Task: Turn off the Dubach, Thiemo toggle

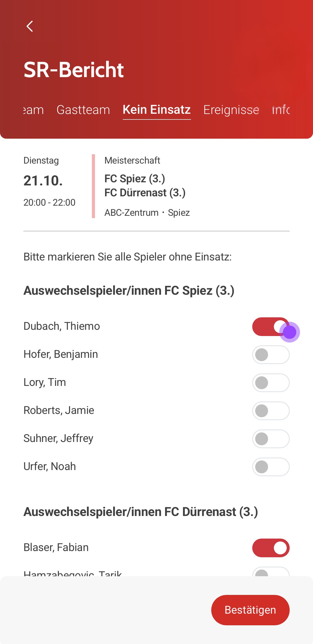Action: pyautogui.click(x=270, y=327)
